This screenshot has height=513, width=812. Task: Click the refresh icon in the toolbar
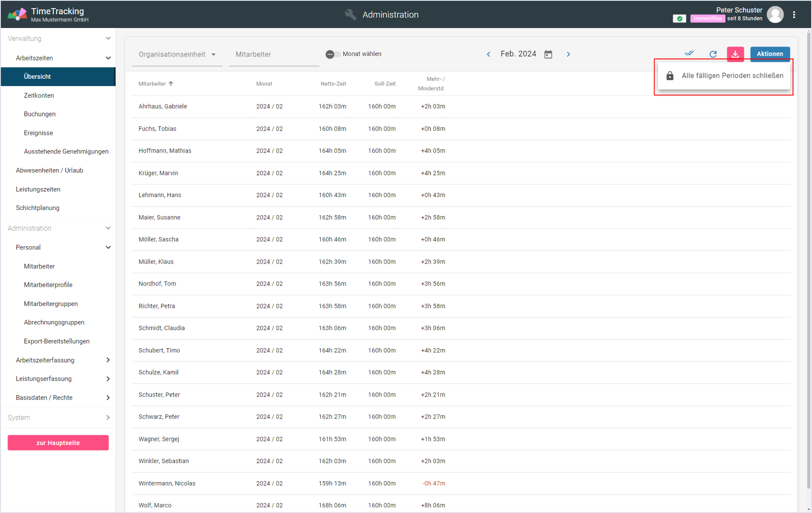[713, 54]
